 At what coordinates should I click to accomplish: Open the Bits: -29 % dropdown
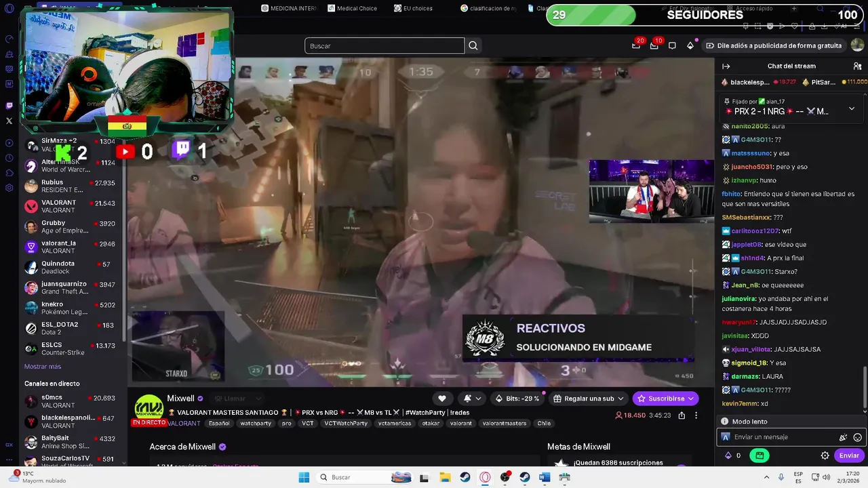517,399
